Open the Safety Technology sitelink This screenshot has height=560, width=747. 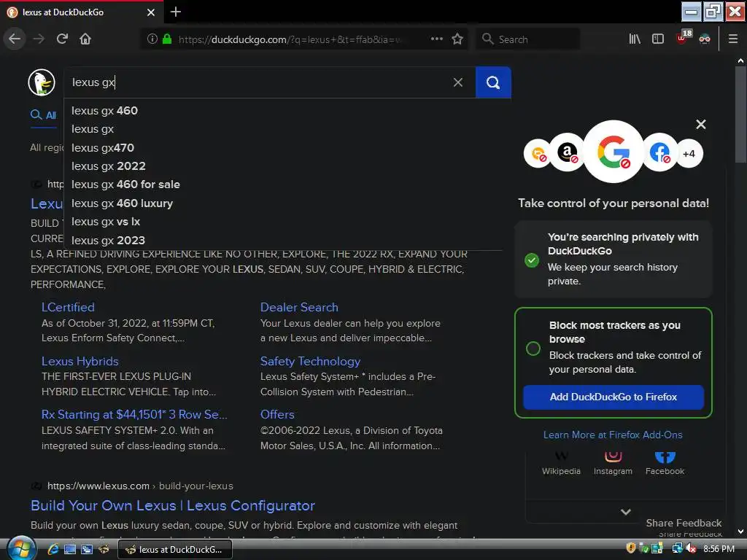tap(310, 362)
